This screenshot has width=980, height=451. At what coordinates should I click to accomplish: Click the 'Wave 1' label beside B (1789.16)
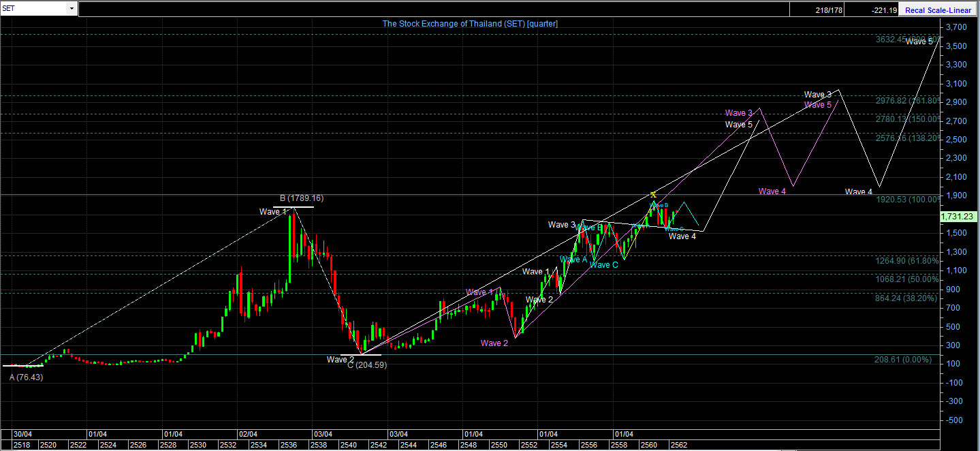coord(273,212)
